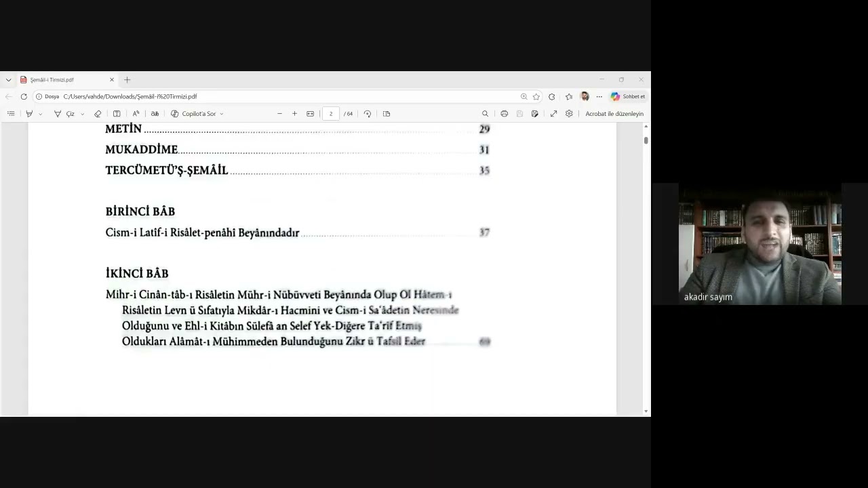Click the page number field showing 2
The width and height of the screenshot is (868, 488).
click(x=331, y=114)
